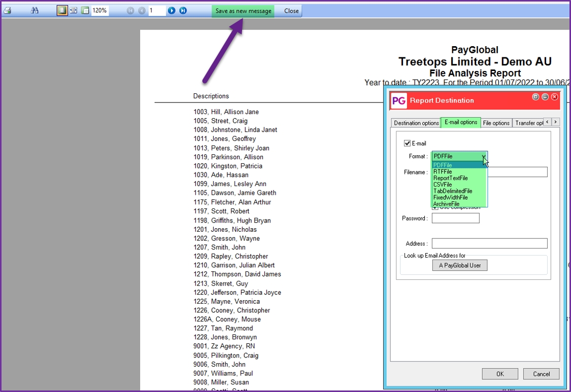The width and height of the screenshot is (571, 392).
Task: Click the print icon in preview toolbar
Action: (x=7, y=11)
